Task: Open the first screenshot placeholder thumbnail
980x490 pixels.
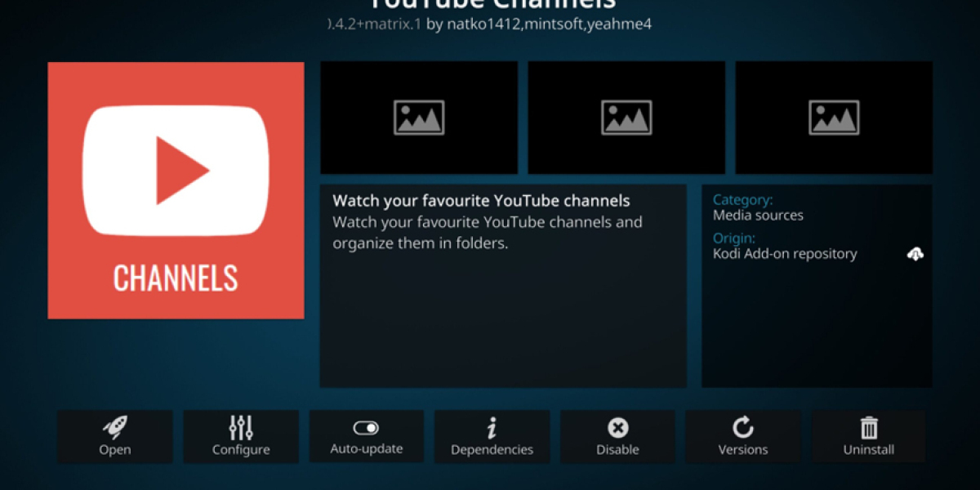Action: [419, 118]
